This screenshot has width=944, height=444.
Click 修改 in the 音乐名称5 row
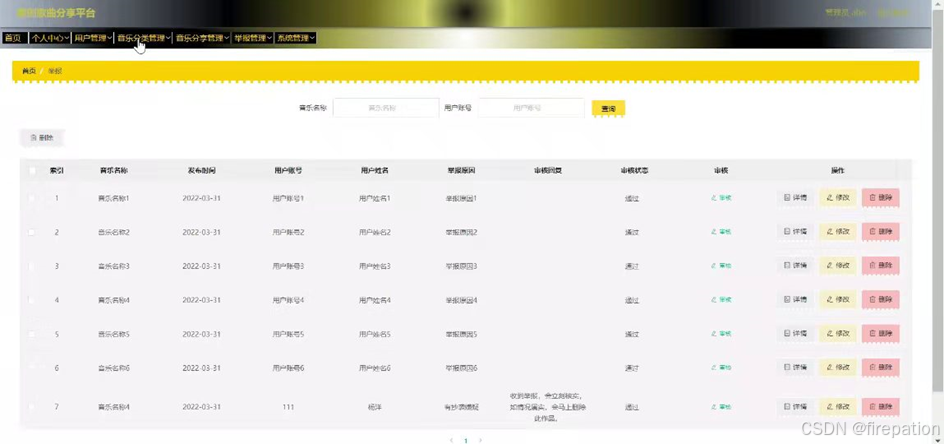click(x=838, y=334)
